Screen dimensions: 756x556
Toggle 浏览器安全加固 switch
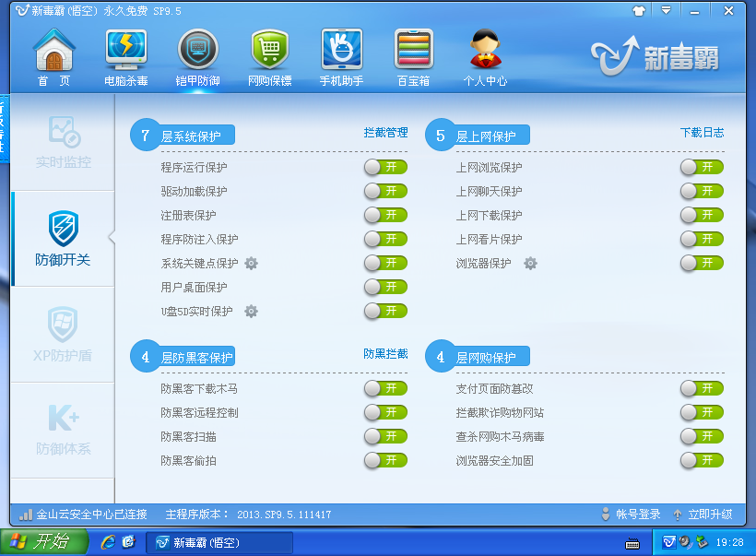[x=702, y=460]
